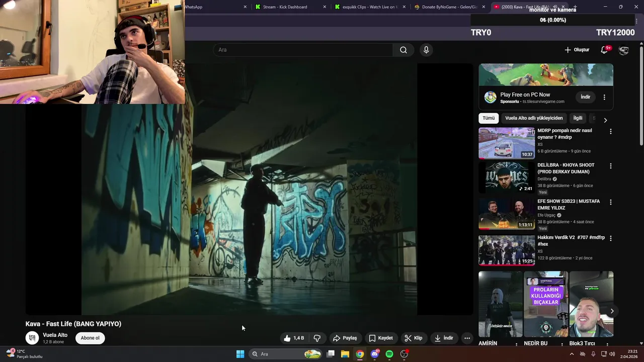Select Vuela Alto adlı yükleyiciden chip

coord(534,118)
